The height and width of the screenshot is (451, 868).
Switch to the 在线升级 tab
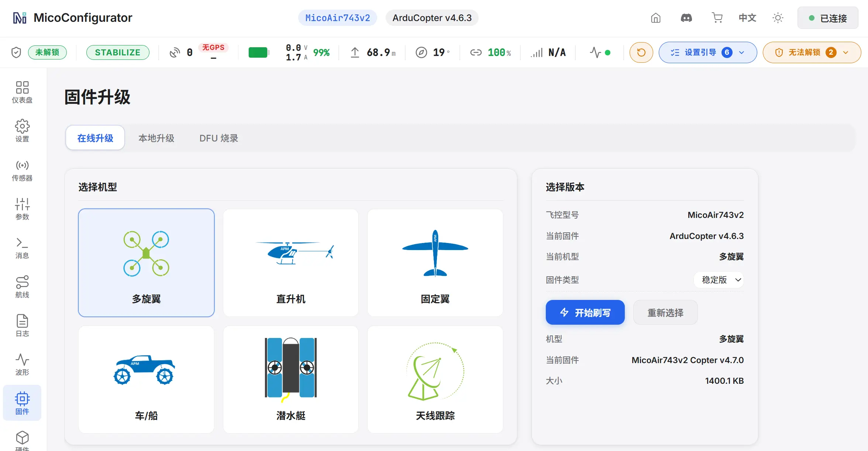pos(95,138)
